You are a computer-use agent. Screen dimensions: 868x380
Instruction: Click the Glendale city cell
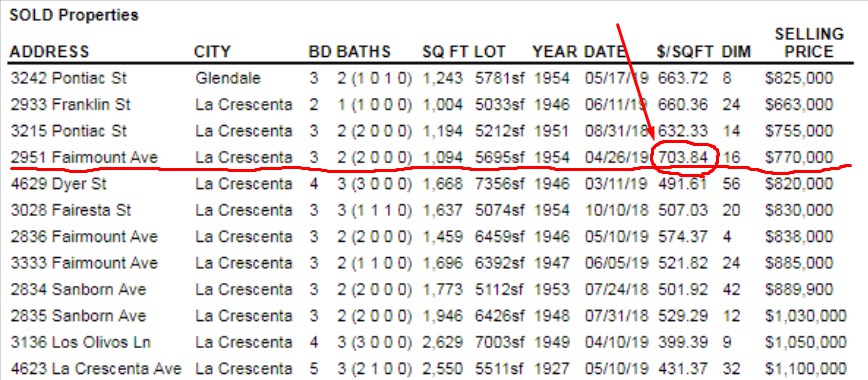pos(228,78)
